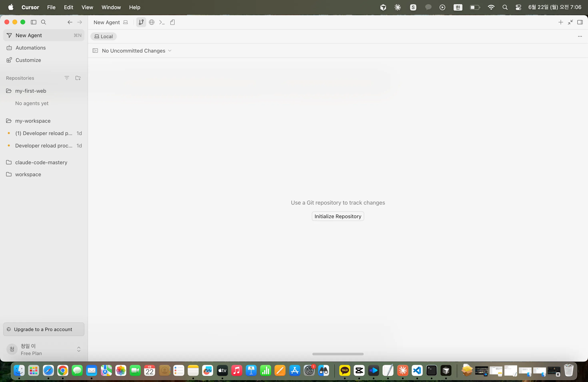This screenshot has height=382, width=588.
Task: Open Terminal in the Dock
Action: pyautogui.click(x=431, y=370)
